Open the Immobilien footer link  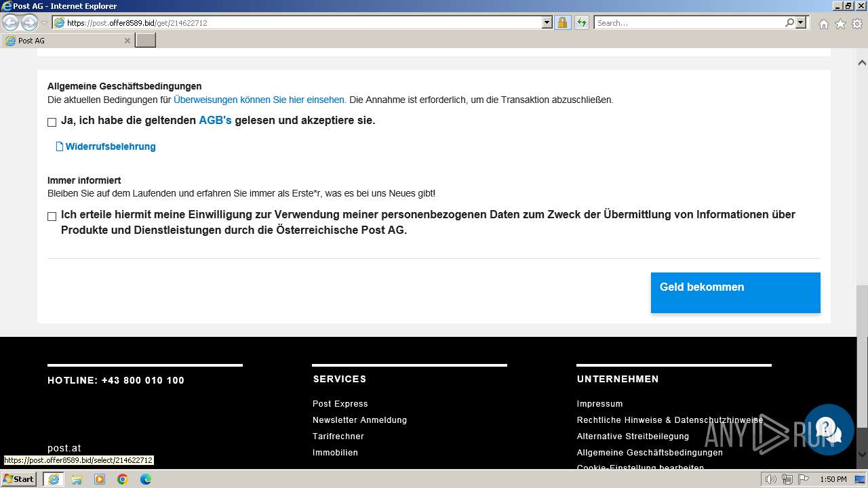335,453
